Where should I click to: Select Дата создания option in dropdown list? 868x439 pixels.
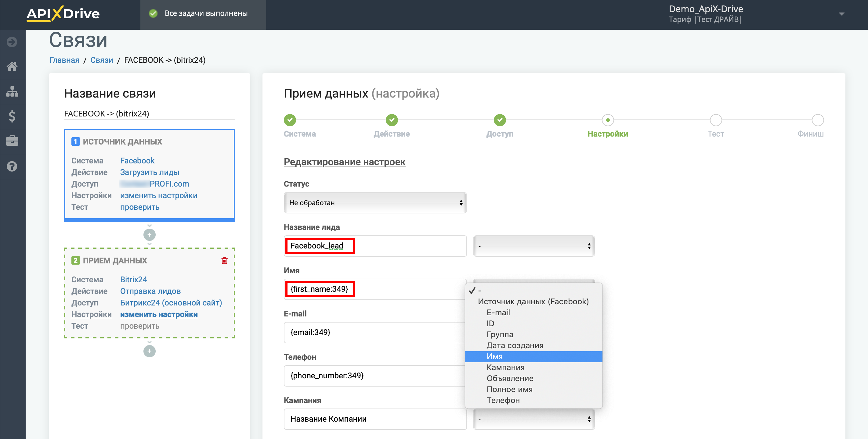tap(533, 345)
